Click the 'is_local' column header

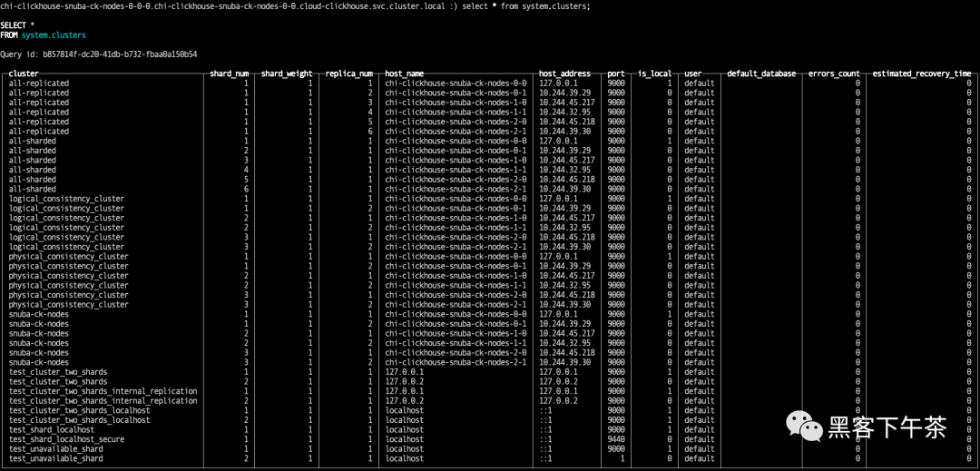pos(654,74)
